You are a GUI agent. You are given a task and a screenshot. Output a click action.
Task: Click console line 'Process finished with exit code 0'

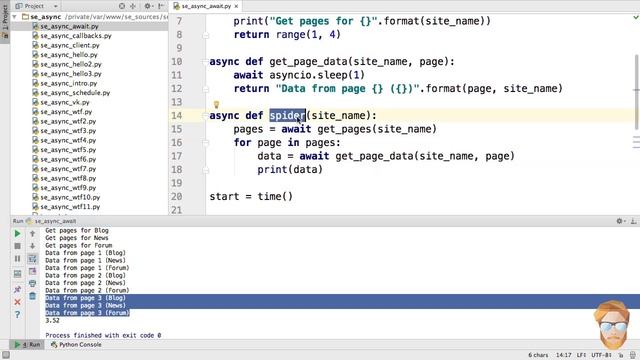(103, 335)
